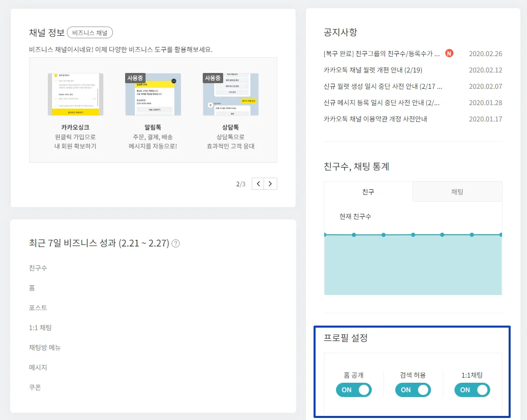Click the red N new-notice badge
Image resolution: width=527 pixels, height=420 pixels.
[x=449, y=53]
